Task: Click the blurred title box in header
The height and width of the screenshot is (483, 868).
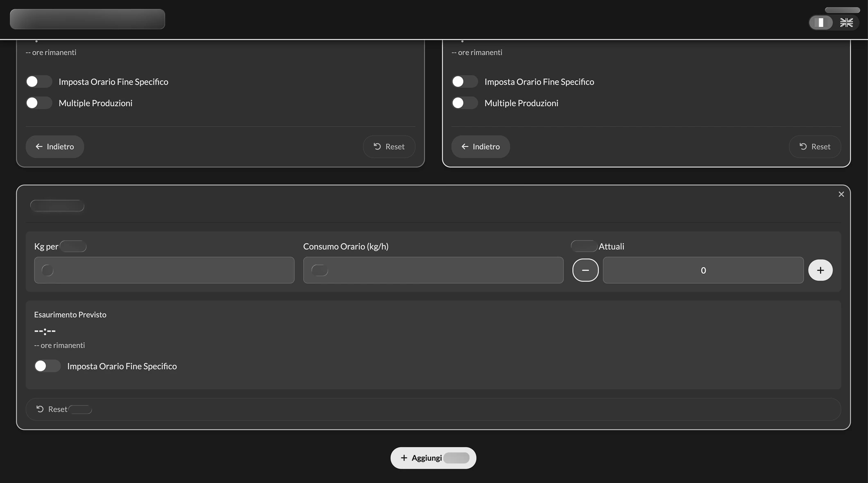Action: (87, 19)
